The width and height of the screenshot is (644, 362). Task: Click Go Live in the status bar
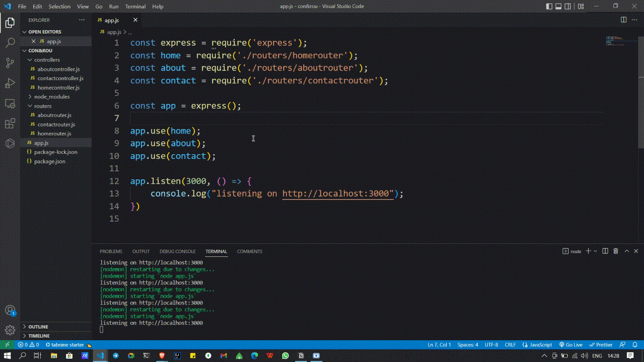(x=571, y=345)
